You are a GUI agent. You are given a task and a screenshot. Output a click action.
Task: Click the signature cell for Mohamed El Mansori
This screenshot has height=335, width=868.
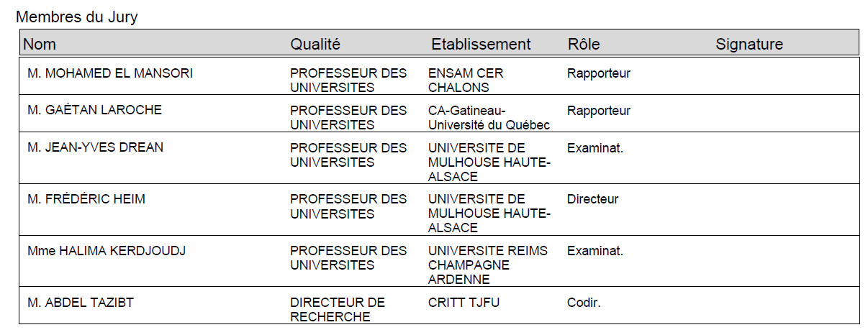coord(749,75)
